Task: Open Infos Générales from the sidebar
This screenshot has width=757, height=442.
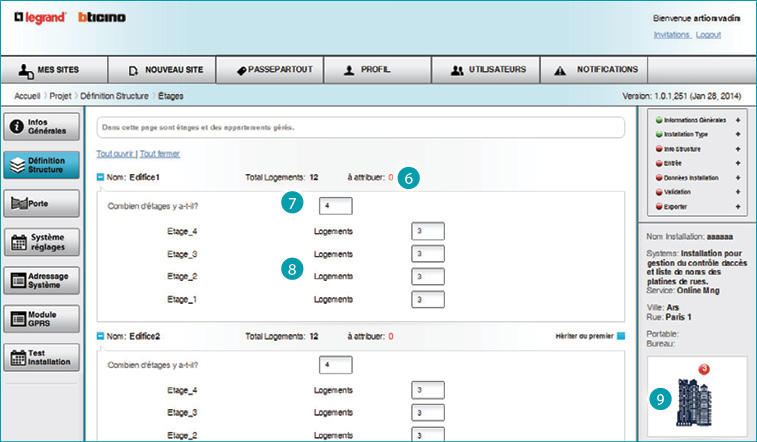Action: click(43, 127)
